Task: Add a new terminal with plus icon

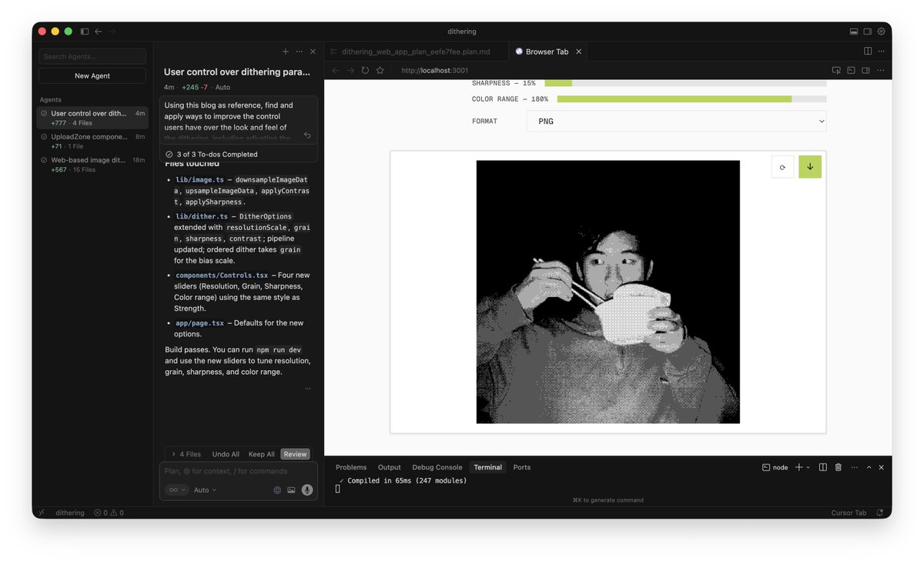Action: coord(798,467)
